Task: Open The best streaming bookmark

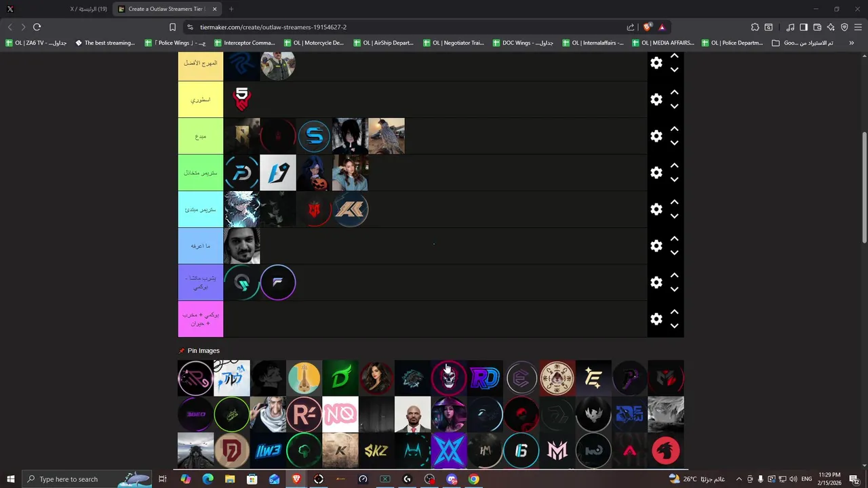Action: coord(105,43)
